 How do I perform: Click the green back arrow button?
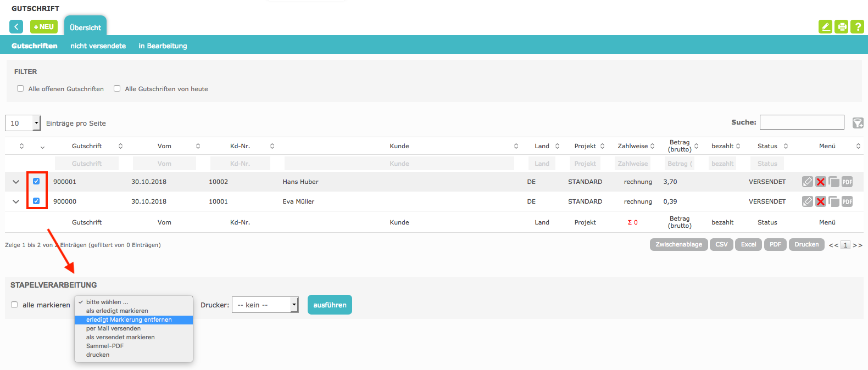click(16, 26)
